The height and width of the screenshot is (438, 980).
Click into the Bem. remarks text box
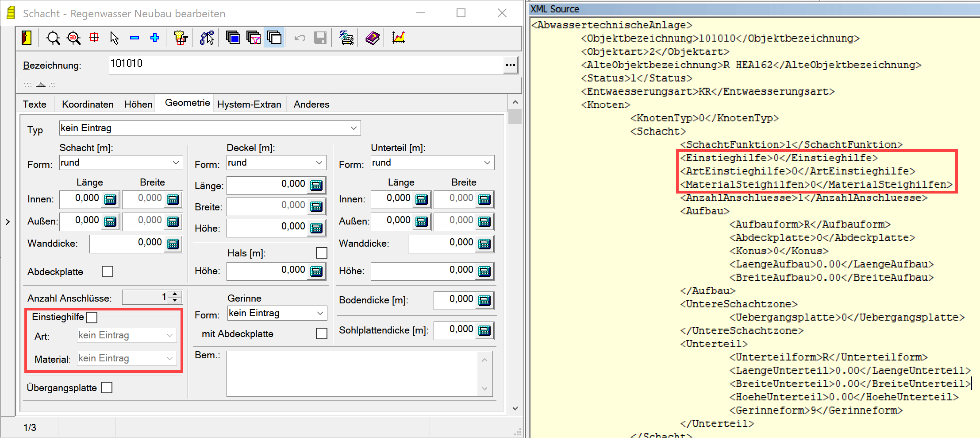click(352, 374)
